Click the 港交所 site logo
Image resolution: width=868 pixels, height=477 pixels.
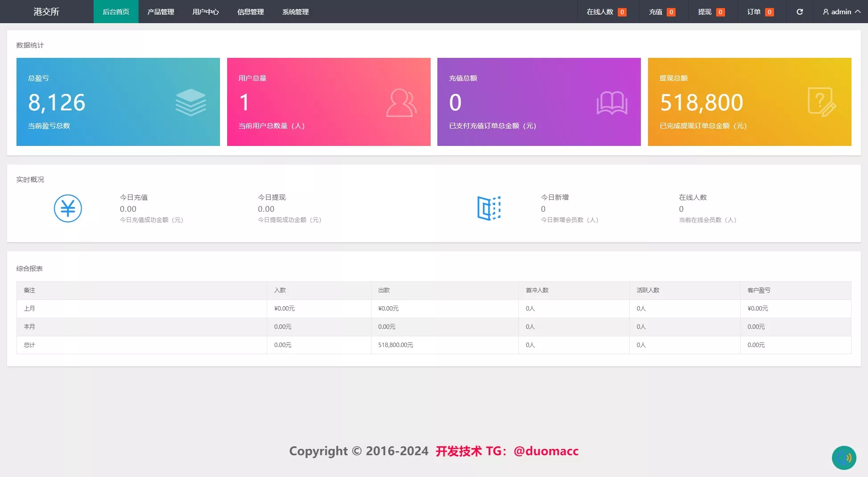tap(46, 12)
